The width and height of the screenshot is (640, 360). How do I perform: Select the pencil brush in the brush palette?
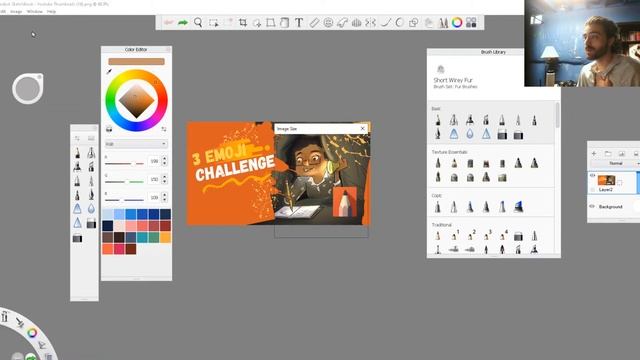coord(77,153)
